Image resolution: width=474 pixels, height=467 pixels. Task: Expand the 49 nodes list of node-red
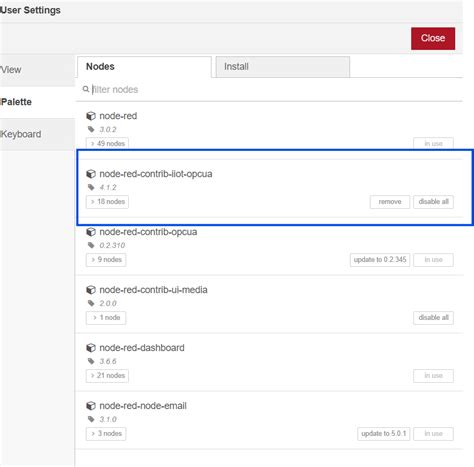(107, 143)
